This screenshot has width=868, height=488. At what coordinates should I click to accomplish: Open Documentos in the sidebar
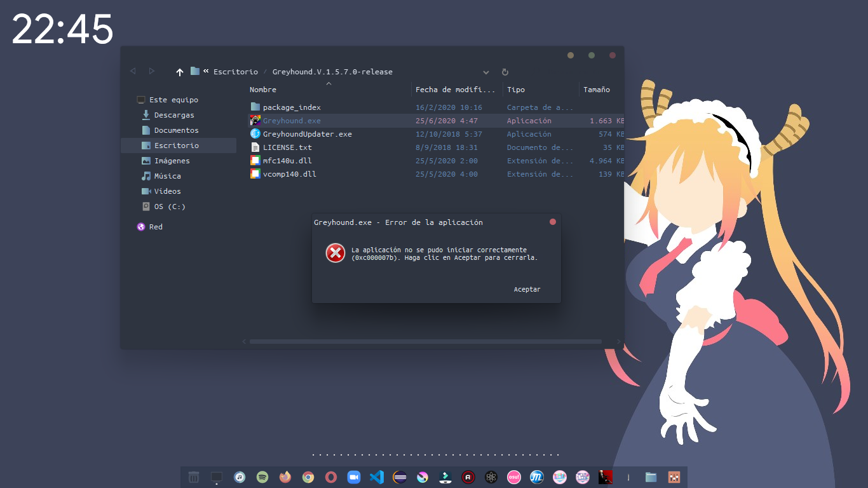177,130
